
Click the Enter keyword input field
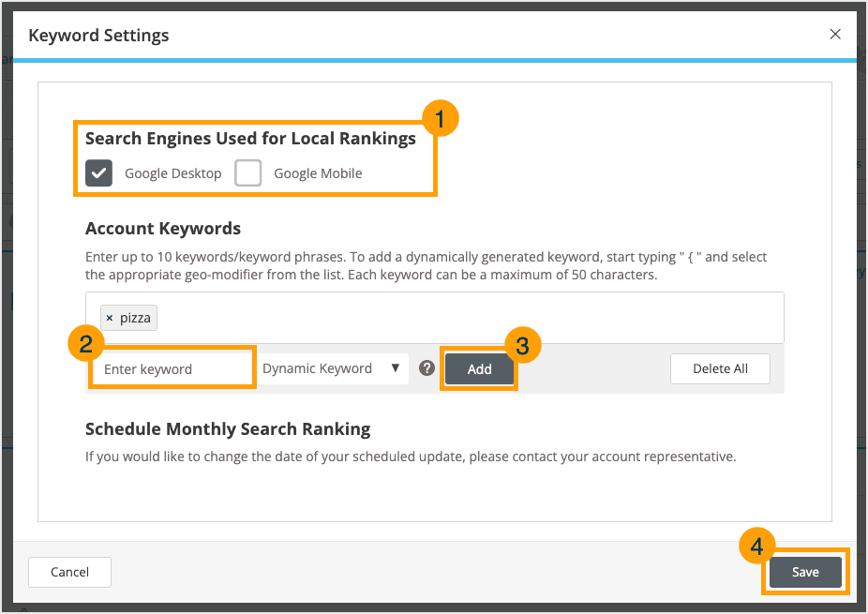pos(172,367)
